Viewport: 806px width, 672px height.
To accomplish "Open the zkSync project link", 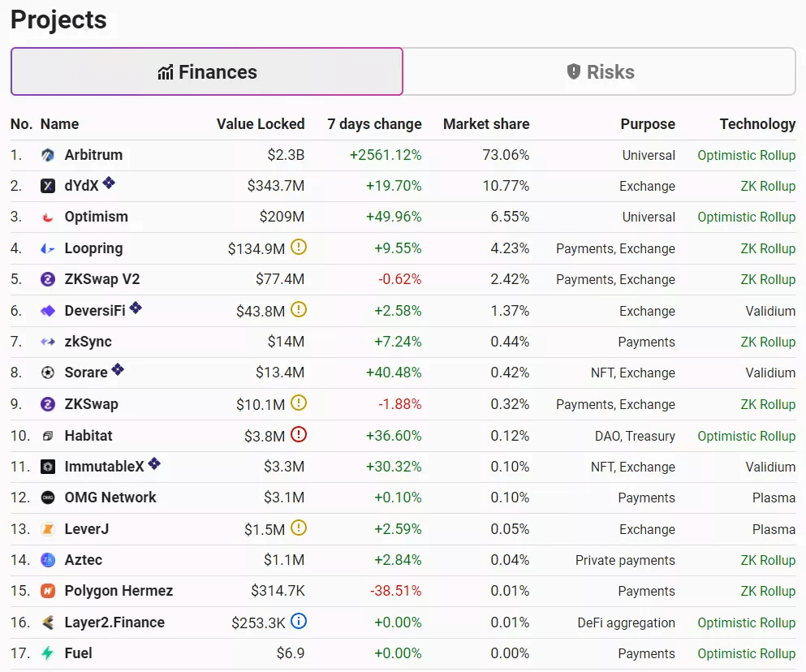I will pos(88,342).
